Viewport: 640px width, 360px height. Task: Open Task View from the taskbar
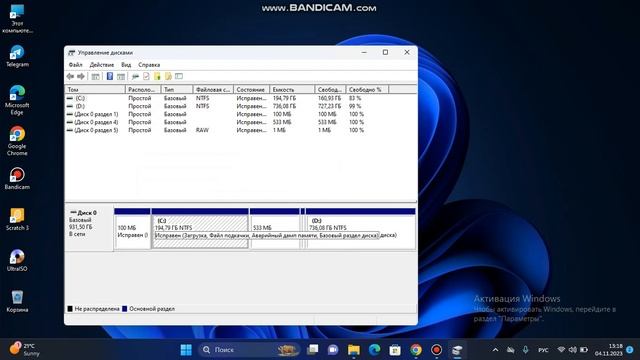[313, 350]
